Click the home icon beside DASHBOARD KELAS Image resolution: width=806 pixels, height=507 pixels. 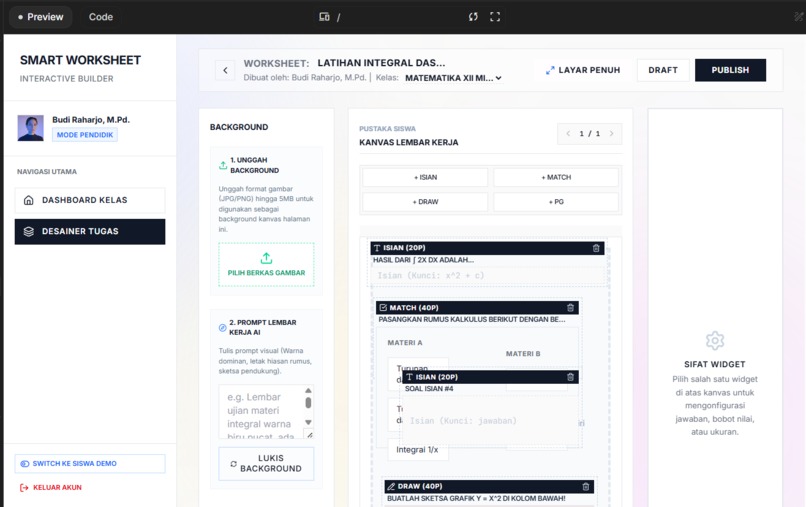(29, 200)
